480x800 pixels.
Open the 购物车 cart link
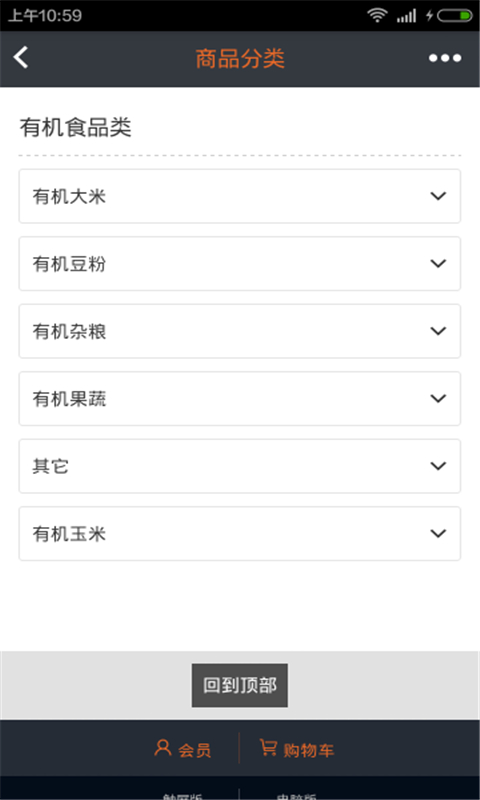(296, 749)
